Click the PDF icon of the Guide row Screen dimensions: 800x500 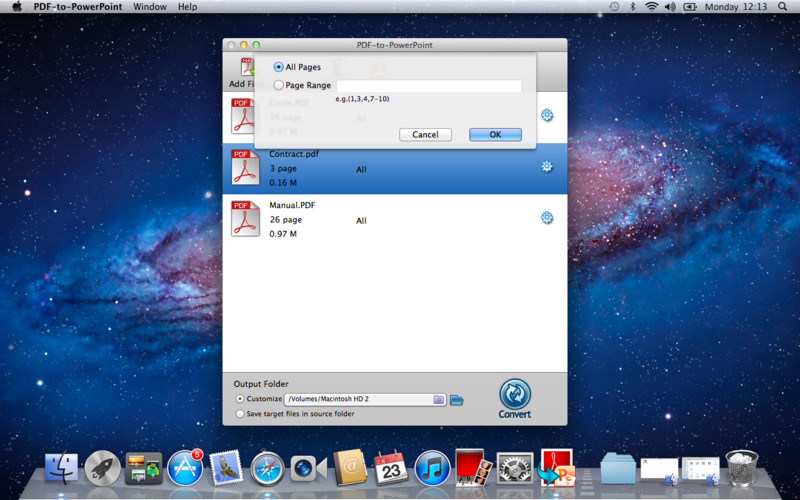(242, 116)
